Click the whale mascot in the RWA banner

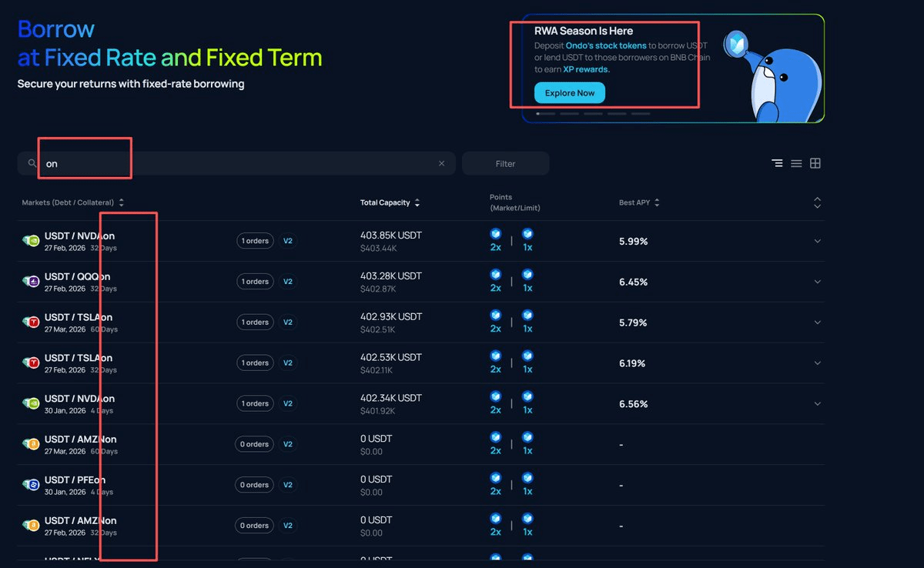point(770,77)
